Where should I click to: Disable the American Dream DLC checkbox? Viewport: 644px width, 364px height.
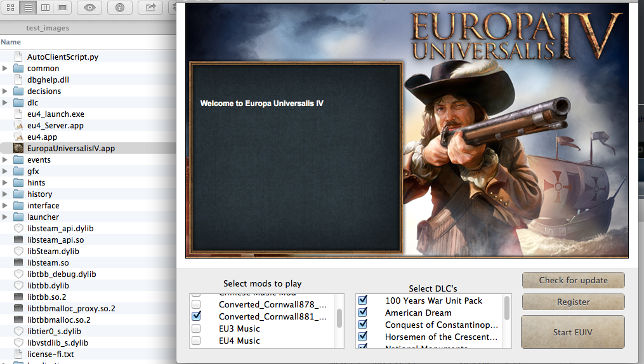coord(362,313)
